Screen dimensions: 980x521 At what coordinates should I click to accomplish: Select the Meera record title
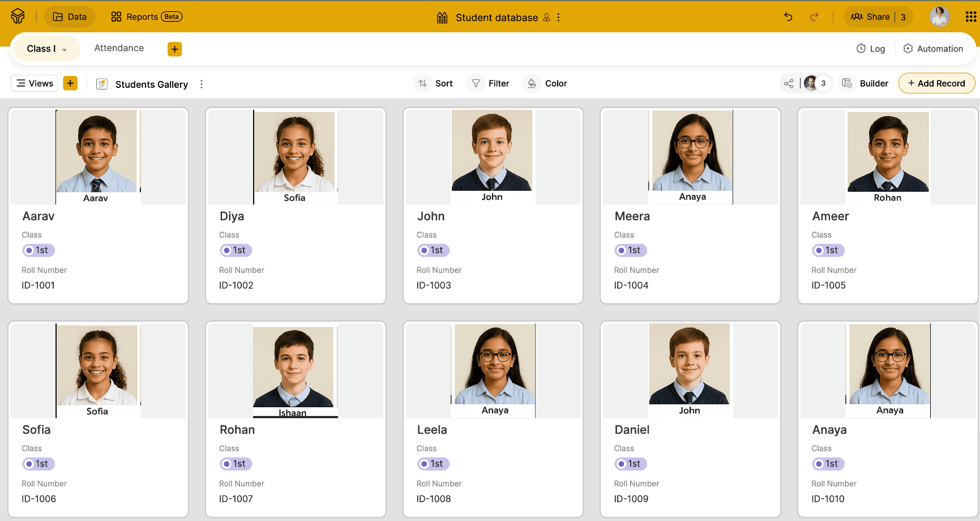point(632,216)
